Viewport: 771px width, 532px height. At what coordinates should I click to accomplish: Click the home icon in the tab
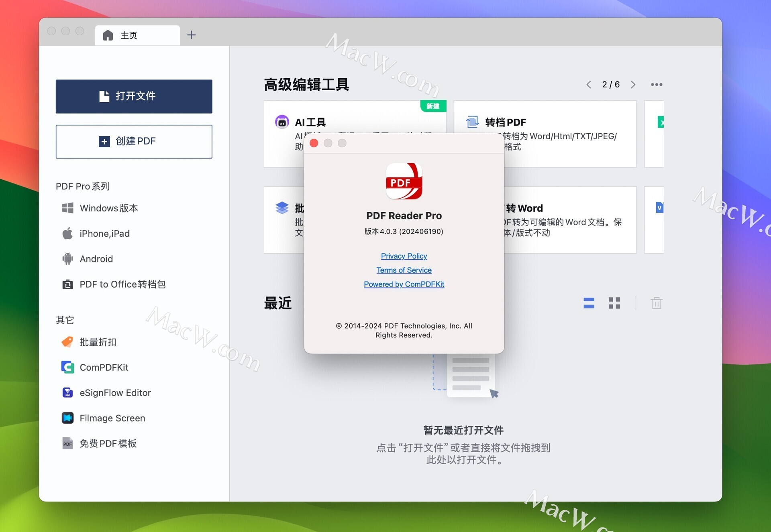coord(108,35)
